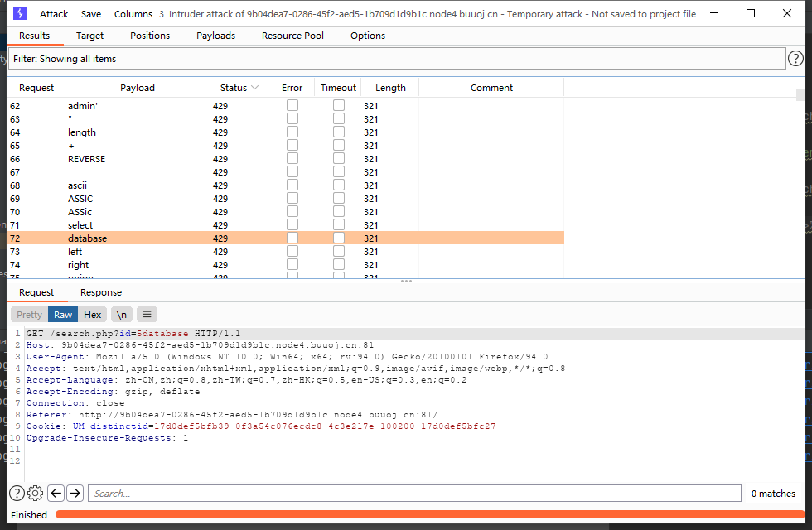The image size is (812, 530).
Task: Check Error box in database row
Action: (292, 238)
